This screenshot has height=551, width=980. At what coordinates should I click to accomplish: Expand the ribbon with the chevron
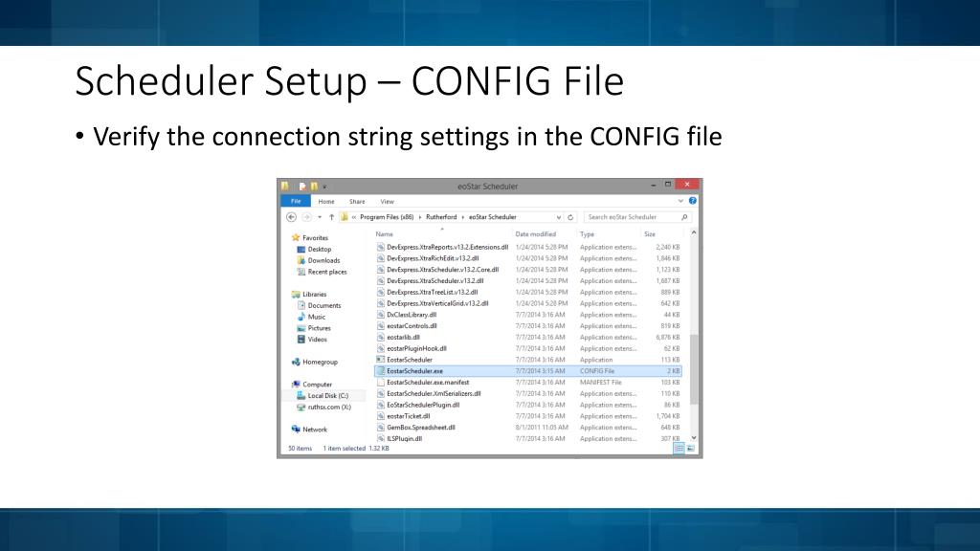pos(680,201)
